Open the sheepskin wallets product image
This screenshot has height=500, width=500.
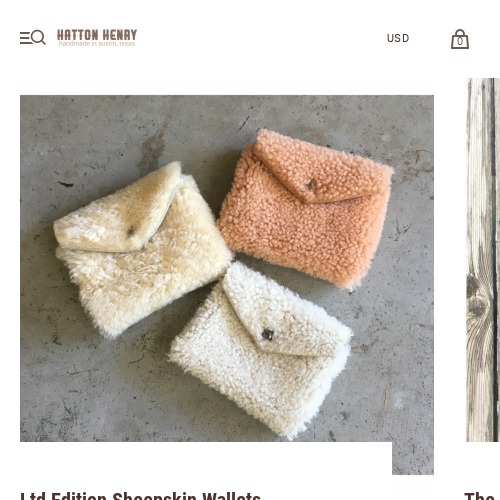227,268
